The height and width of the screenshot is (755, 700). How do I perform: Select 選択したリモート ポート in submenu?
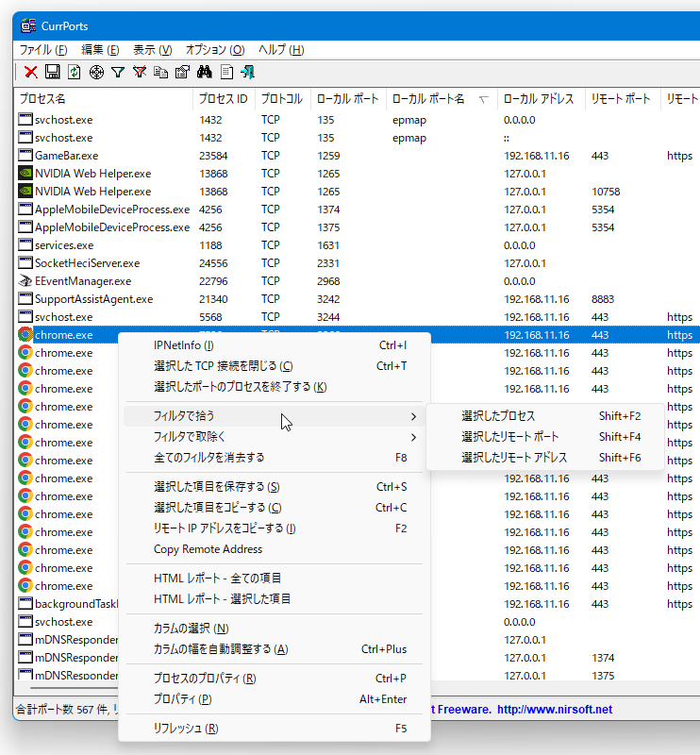click(545, 437)
